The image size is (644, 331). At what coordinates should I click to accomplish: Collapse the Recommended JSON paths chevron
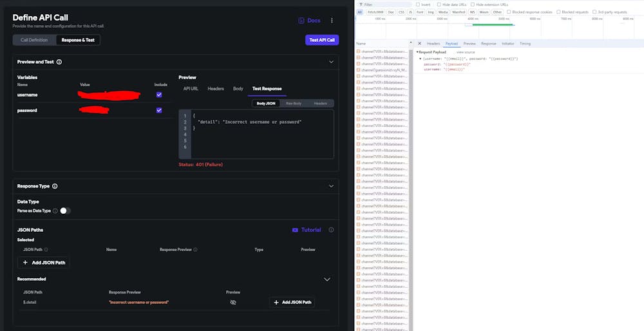point(327,279)
